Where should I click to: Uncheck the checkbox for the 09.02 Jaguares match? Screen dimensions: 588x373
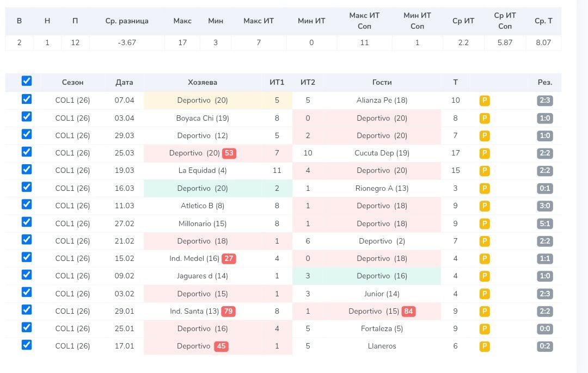tap(27, 275)
